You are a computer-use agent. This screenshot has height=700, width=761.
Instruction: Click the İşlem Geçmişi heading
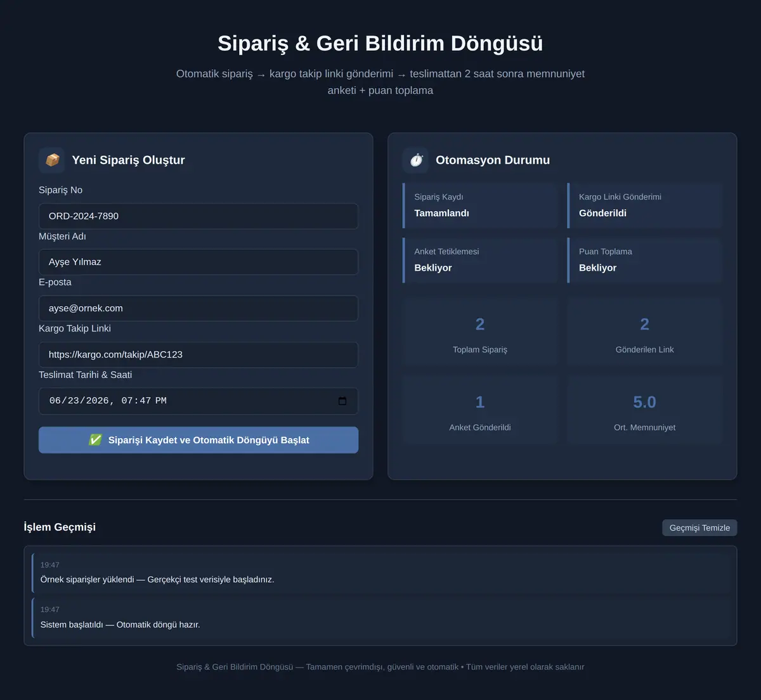click(x=60, y=528)
